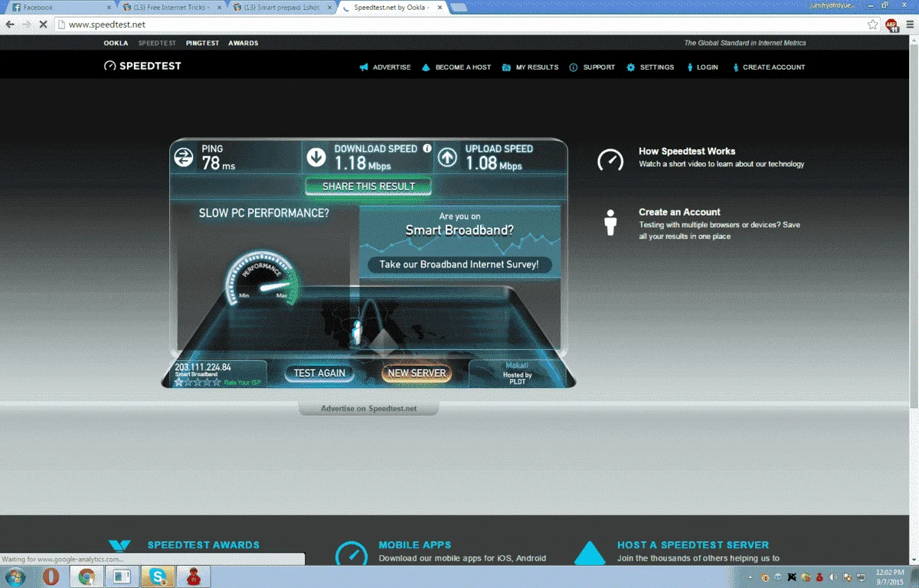919x588 pixels.
Task: Click the IP address 203.111.224.84
Action: 203,367
